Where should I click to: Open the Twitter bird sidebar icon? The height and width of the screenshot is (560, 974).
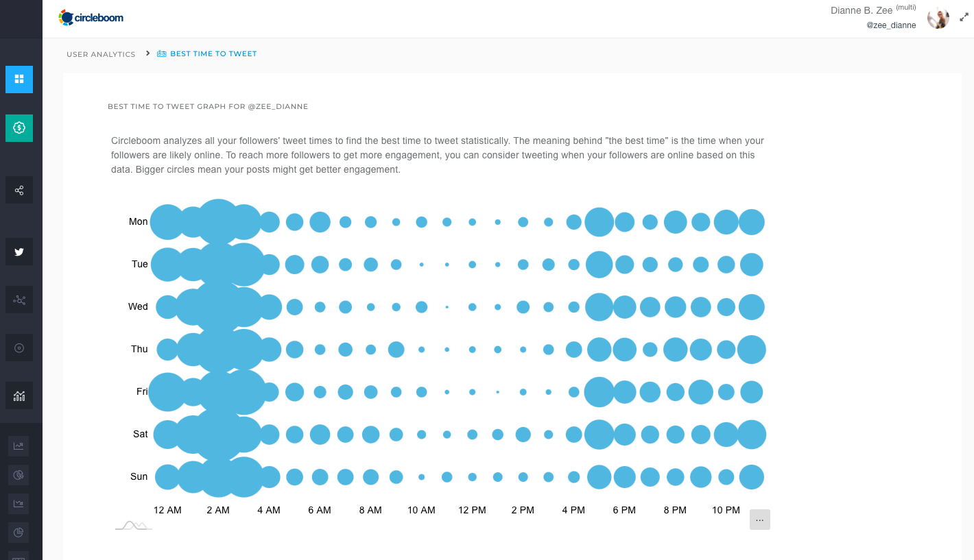coord(19,252)
